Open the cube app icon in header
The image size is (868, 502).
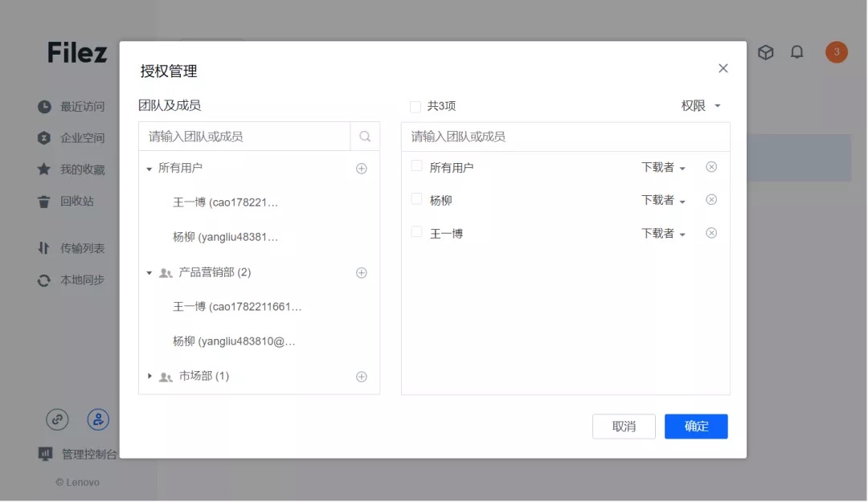(766, 52)
